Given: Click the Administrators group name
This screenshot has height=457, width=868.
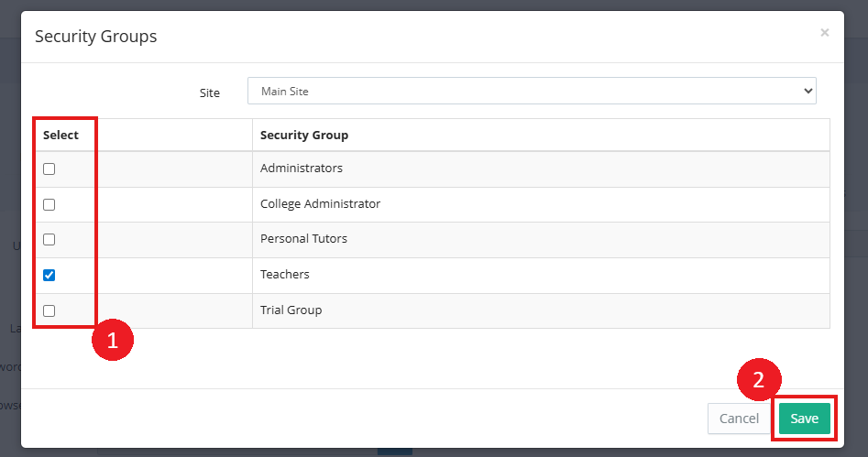Looking at the screenshot, I should click(302, 169).
